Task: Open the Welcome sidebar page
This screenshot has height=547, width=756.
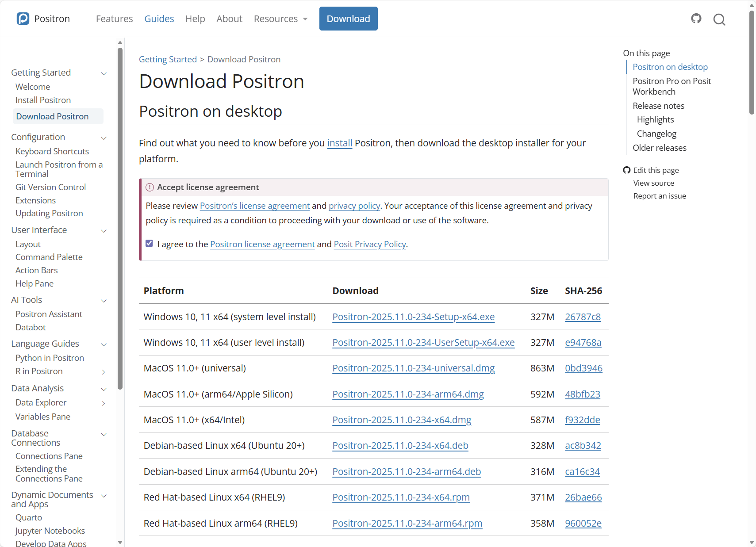Action: click(33, 87)
